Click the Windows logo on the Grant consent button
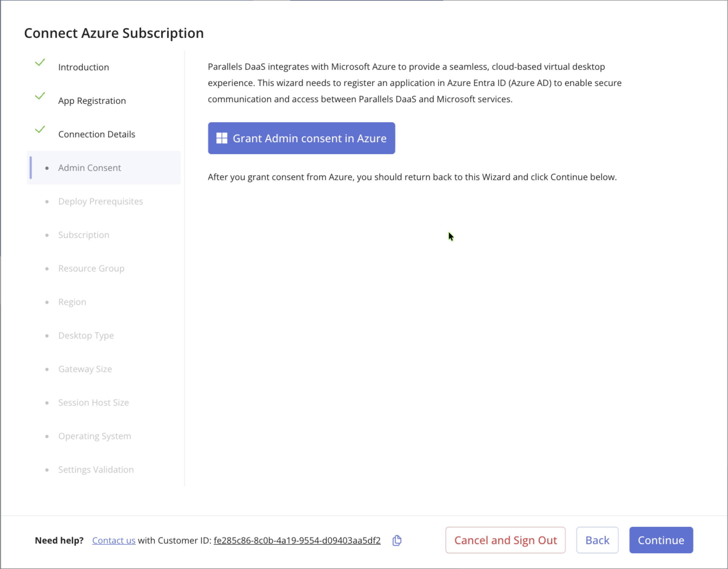The image size is (728, 569). [x=222, y=138]
